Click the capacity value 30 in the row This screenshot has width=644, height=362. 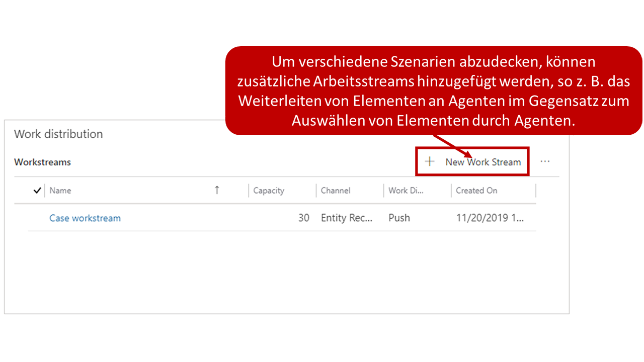click(303, 218)
